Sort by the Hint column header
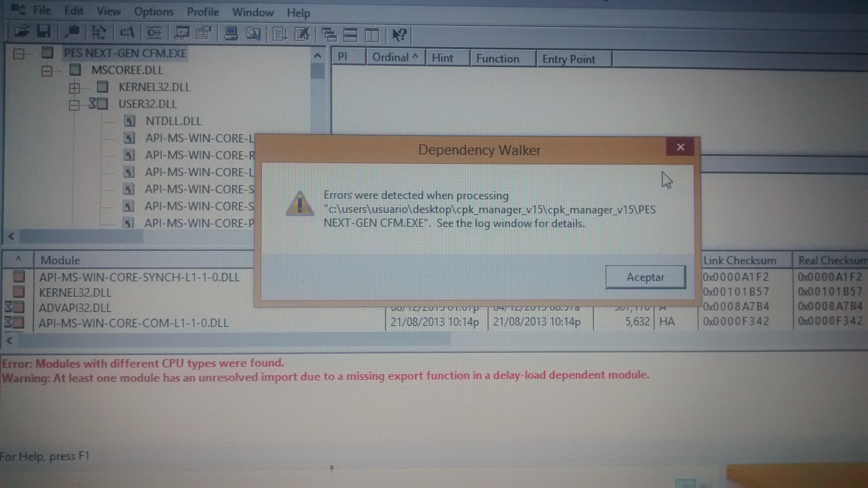Screen dimensions: 868x488 tap(447, 58)
